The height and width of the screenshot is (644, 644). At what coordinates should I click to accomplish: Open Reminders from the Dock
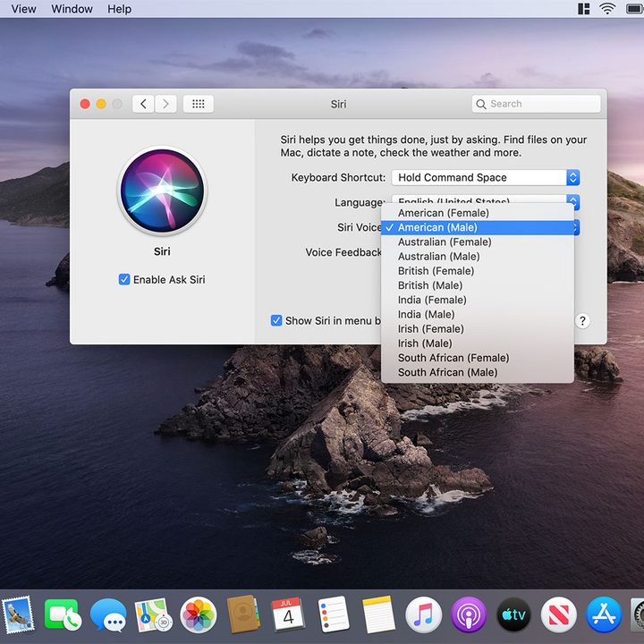point(334,614)
